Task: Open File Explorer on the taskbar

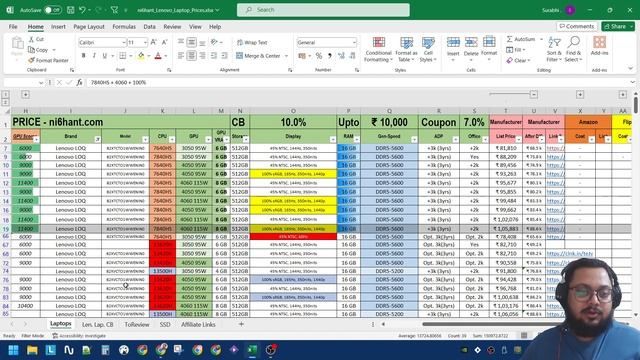Action: (x=32, y=350)
